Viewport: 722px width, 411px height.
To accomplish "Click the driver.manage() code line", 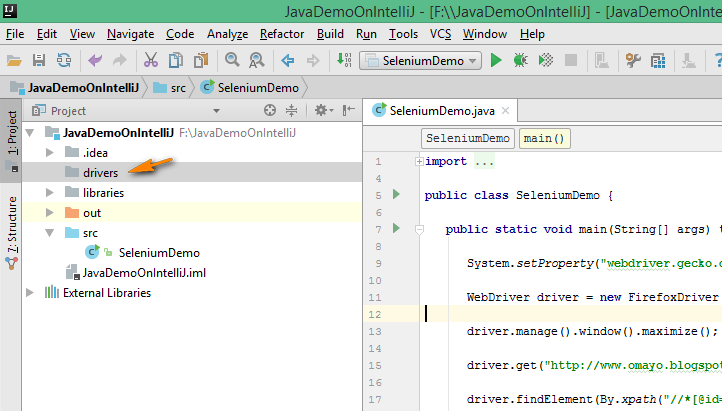I will tap(592, 331).
